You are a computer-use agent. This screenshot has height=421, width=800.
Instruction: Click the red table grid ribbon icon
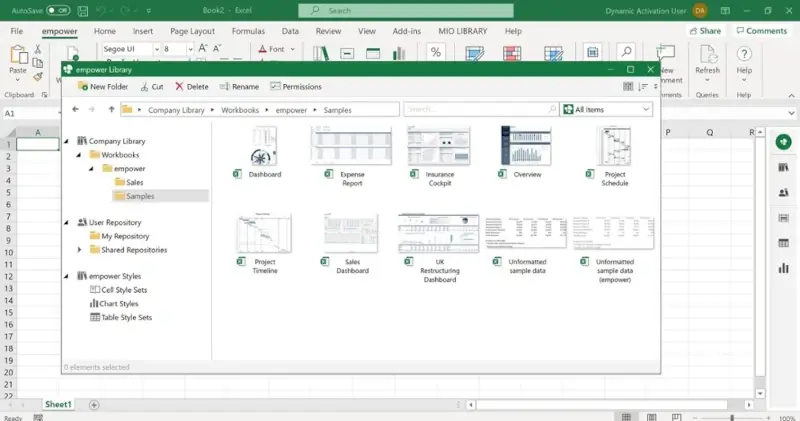coord(512,53)
